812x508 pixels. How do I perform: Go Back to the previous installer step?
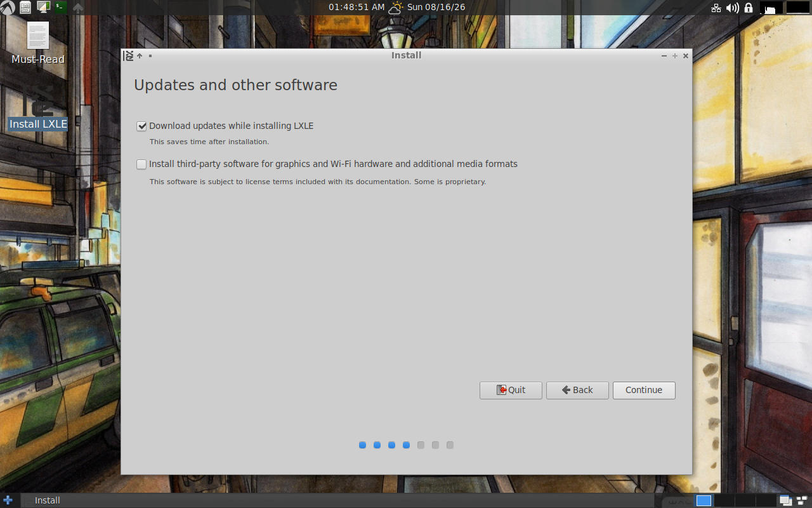tap(577, 390)
